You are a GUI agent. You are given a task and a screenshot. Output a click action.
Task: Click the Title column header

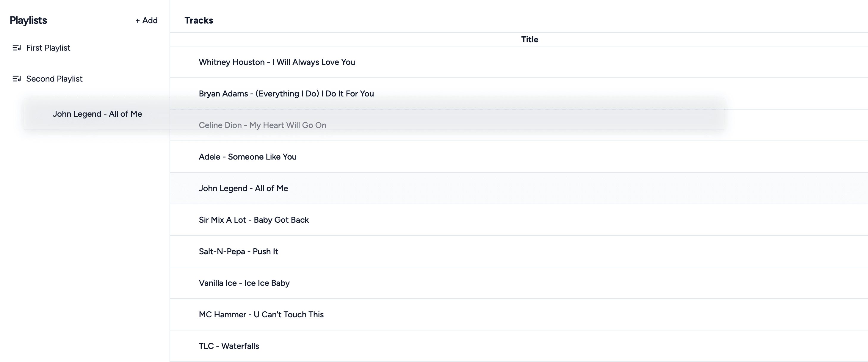529,40
